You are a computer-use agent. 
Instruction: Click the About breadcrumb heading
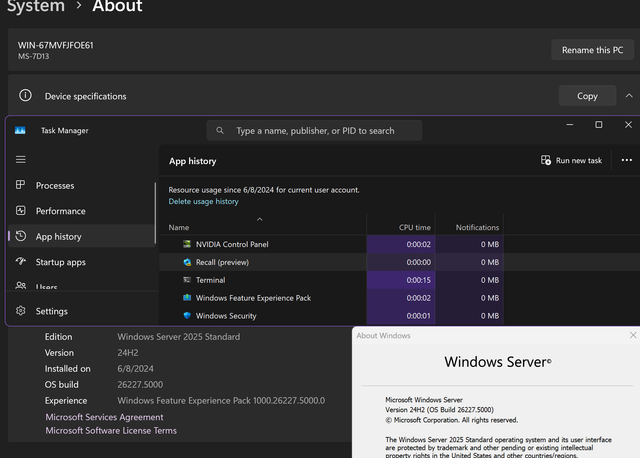[x=117, y=7]
